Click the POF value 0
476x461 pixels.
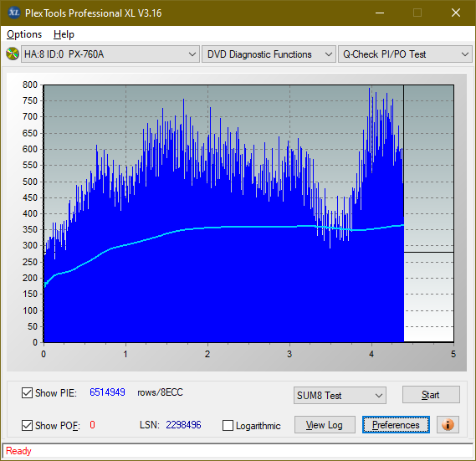(x=92, y=425)
